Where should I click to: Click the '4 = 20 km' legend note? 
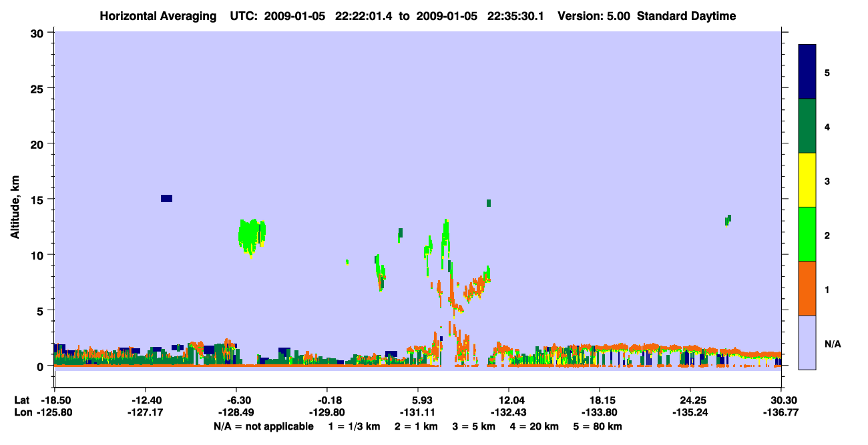pyautogui.click(x=533, y=426)
